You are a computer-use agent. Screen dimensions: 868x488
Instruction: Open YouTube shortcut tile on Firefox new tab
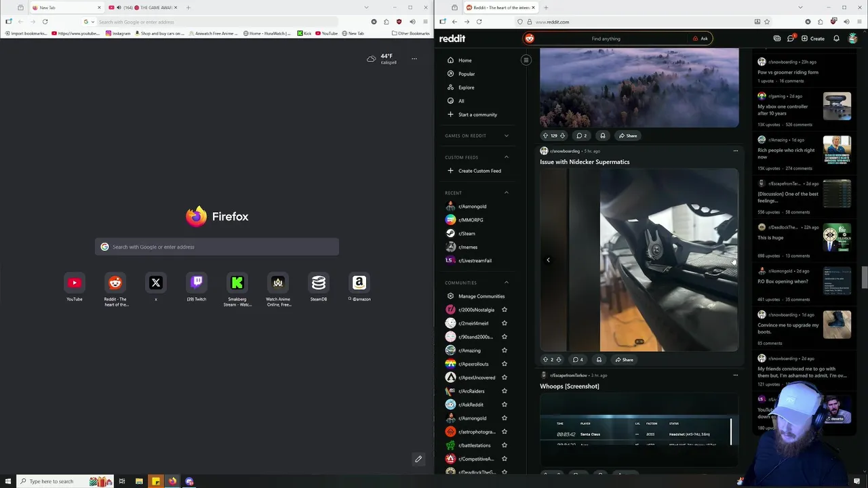75,283
